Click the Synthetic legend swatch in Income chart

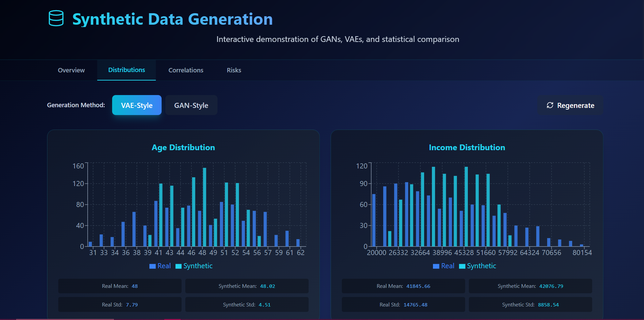click(462, 266)
